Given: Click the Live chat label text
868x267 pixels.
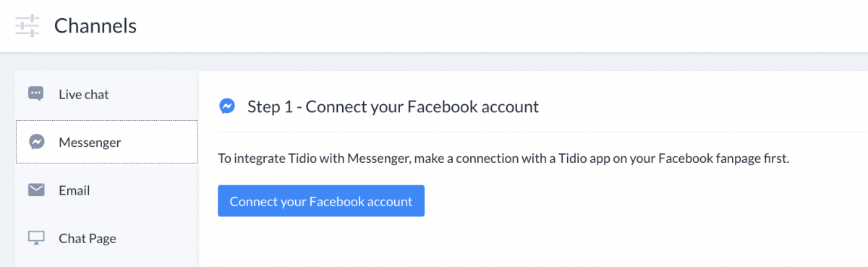Looking at the screenshot, I should tap(84, 94).
